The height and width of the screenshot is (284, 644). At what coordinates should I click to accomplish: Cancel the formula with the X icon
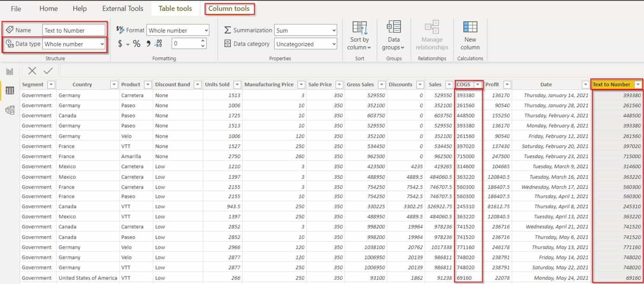[x=32, y=71]
